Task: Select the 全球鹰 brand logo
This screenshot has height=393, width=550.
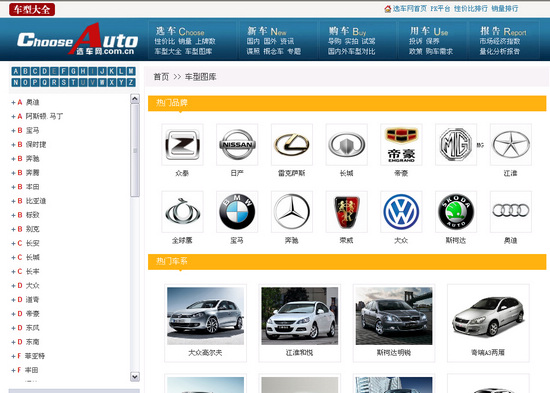Action: tap(182, 212)
